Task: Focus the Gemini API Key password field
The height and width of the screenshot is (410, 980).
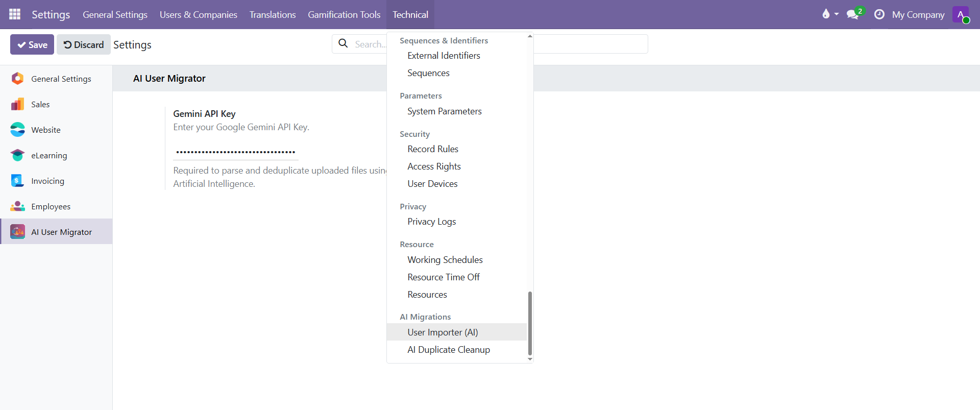Action: (x=235, y=152)
